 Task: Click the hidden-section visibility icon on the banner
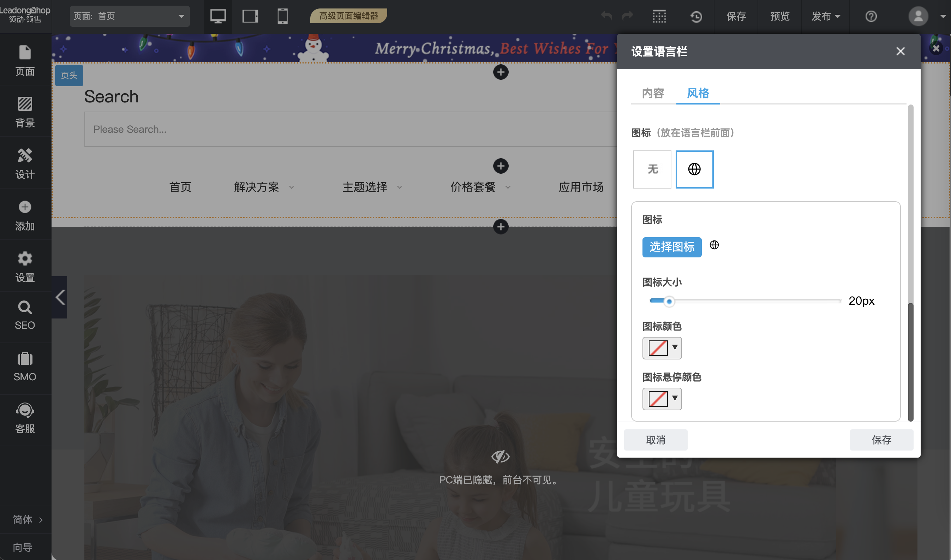coord(501,456)
